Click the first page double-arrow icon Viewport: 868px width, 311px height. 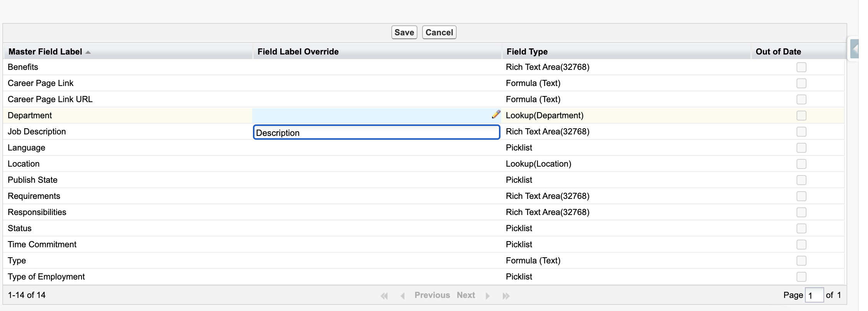pos(384,296)
